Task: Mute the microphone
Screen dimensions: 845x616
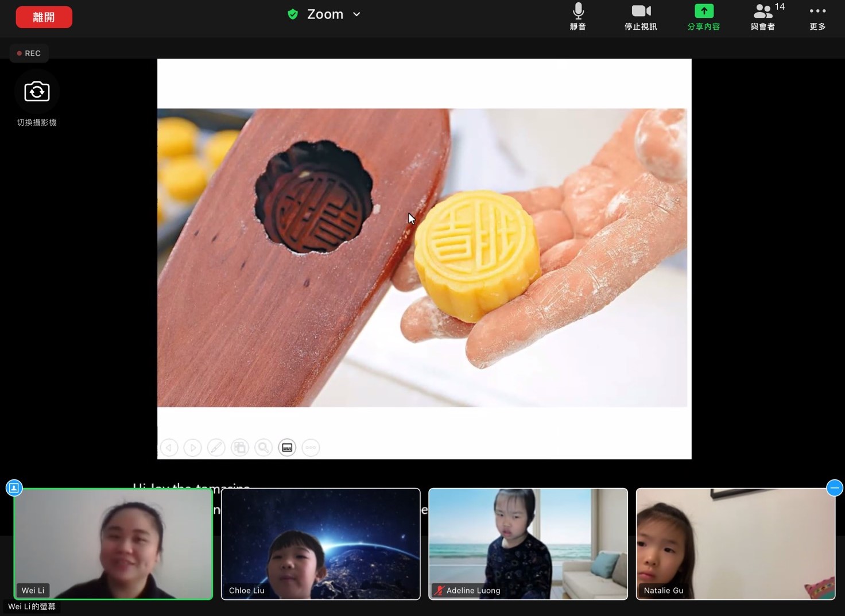Action: coord(577,16)
